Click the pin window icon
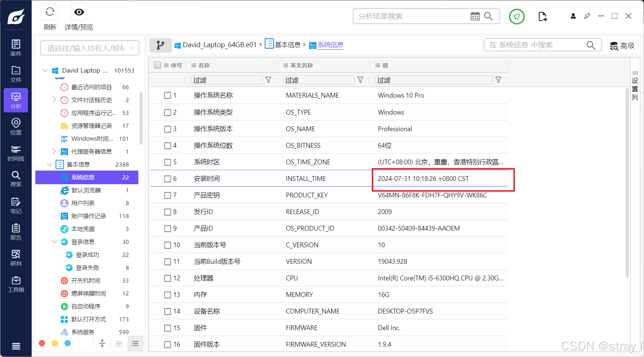 (587, 16)
